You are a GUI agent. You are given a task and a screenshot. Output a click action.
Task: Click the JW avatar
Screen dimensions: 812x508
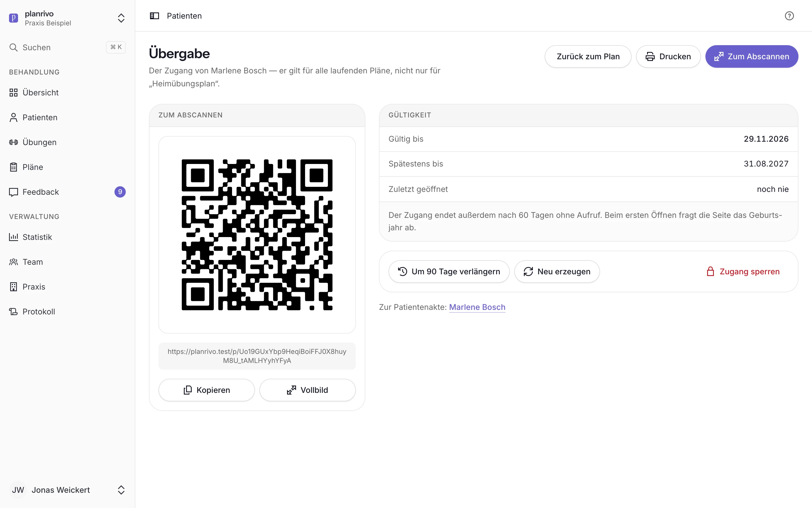(x=18, y=490)
